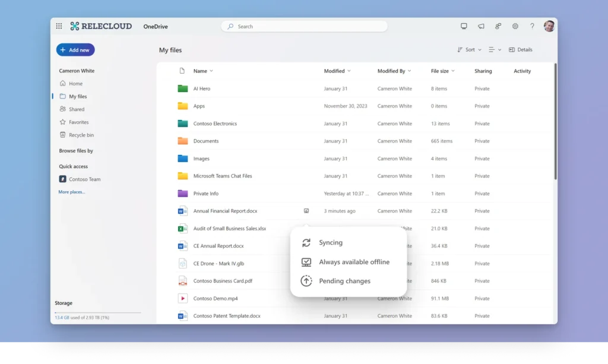Screen dimensions: 608x364
Task: Open the Microsoft Teams Chat Files folder name
Action: point(223,176)
